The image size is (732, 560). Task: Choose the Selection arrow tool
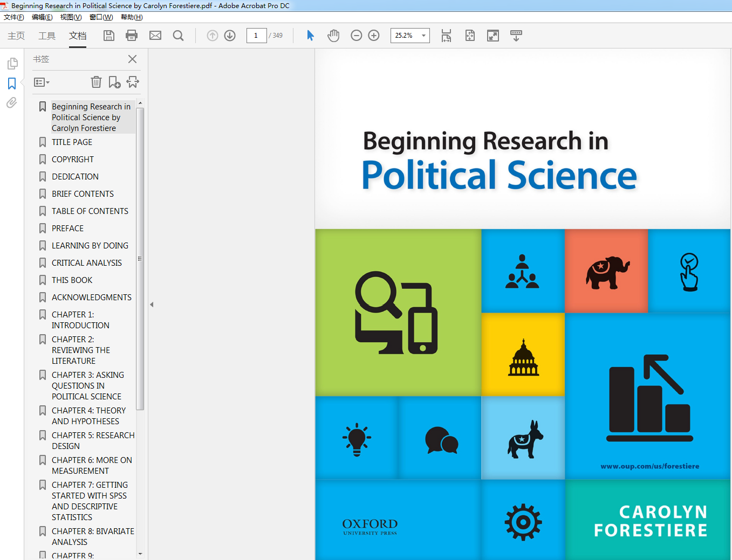310,36
